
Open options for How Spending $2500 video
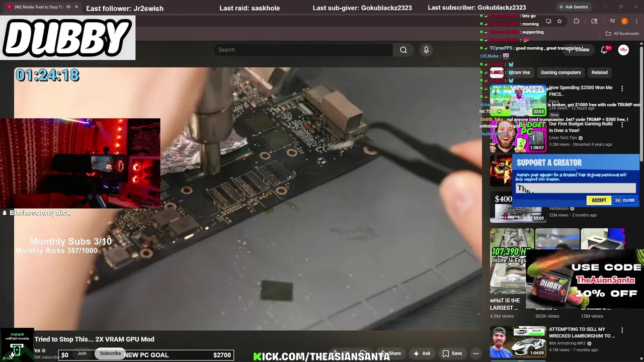pos(622,88)
